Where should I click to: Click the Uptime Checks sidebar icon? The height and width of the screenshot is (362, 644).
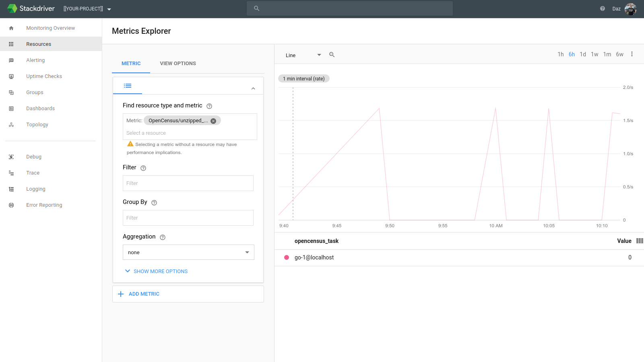point(11,76)
